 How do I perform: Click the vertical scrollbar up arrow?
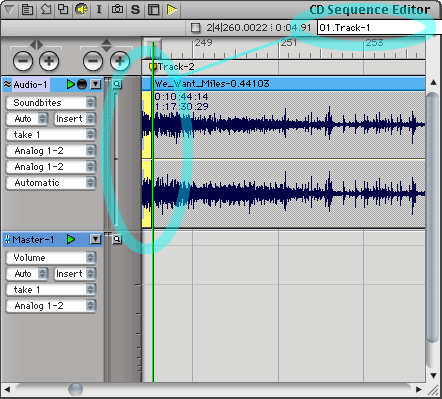(433, 82)
